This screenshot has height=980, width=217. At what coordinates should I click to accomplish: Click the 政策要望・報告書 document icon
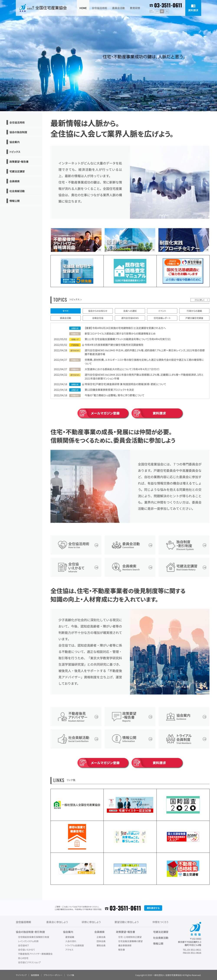116,716
